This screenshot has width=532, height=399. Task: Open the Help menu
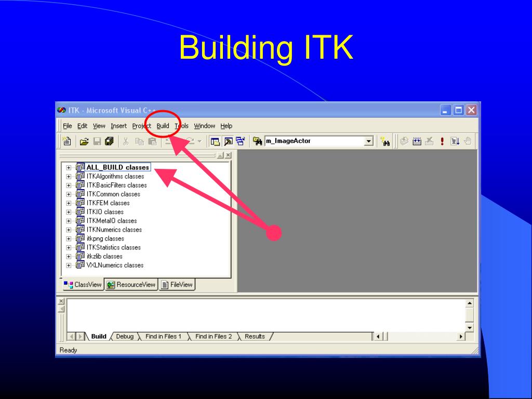(x=227, y=126)
